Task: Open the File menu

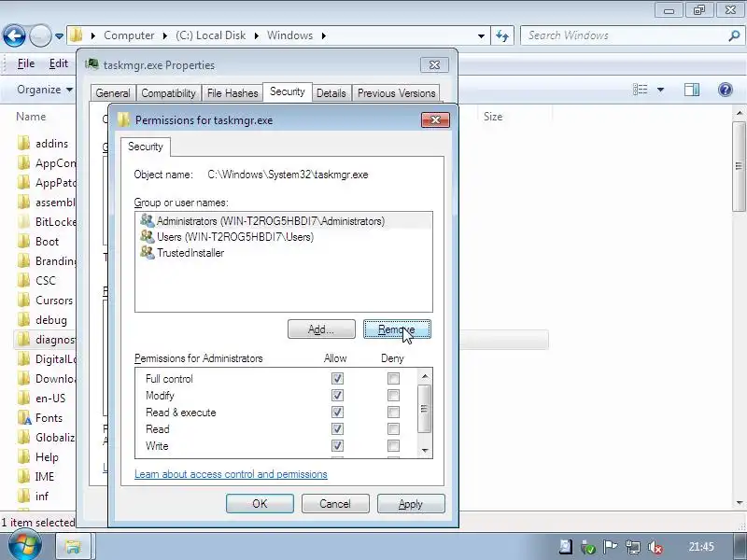Action: coord(26,63)
